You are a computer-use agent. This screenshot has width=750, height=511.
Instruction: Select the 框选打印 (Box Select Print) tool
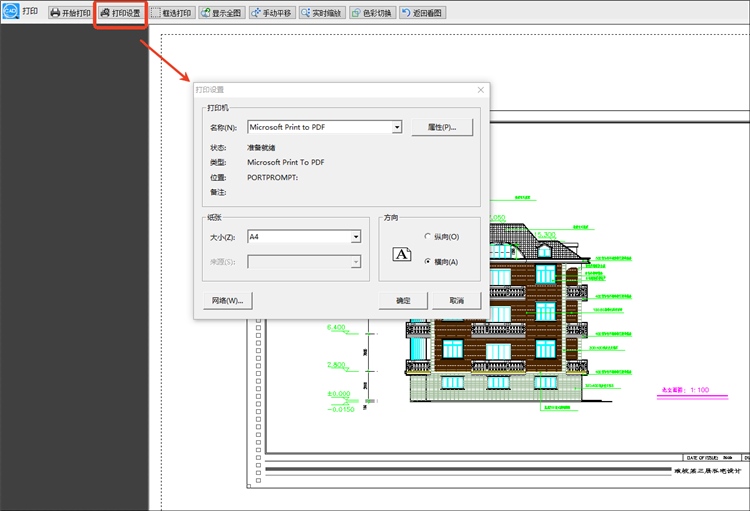[x=172, y=13]
